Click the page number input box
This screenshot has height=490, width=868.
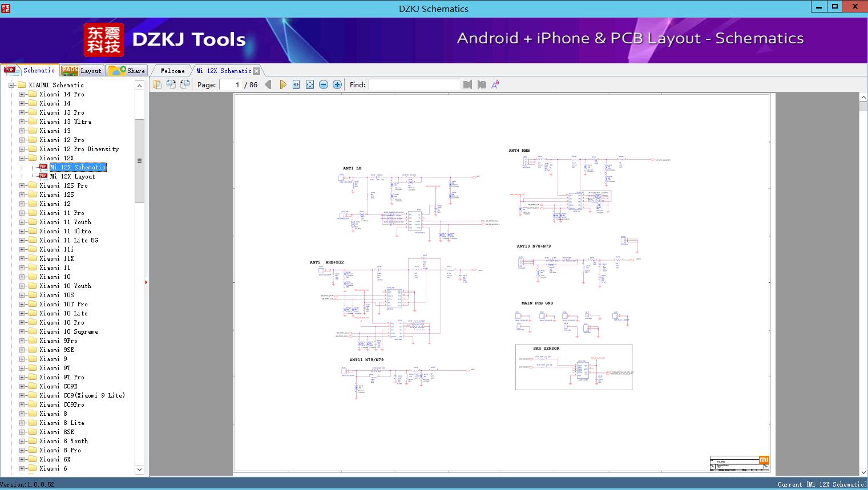tap(231, 84)
